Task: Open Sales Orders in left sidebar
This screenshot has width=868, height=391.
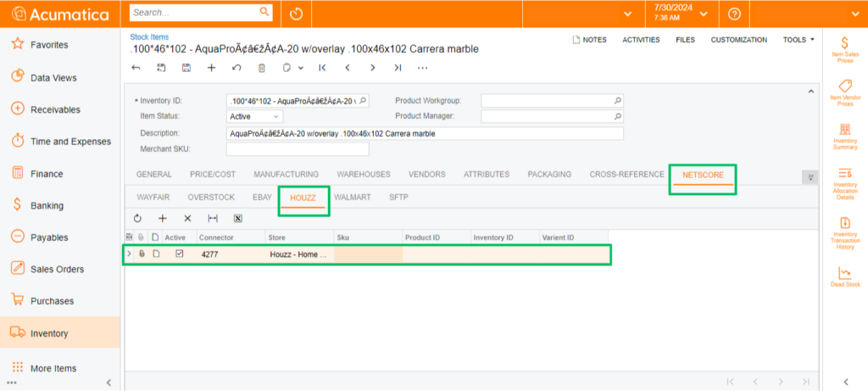Action: pos(57,269)
